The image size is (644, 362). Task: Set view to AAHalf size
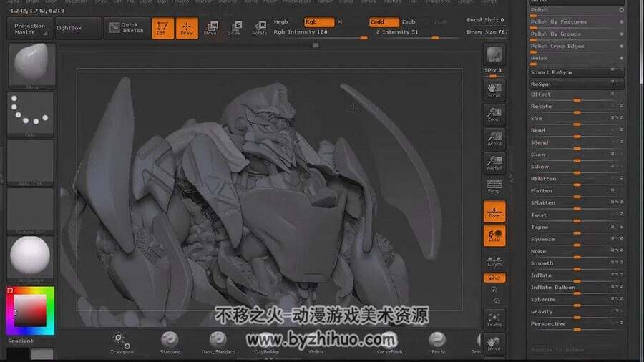click(x=494, y=162)
